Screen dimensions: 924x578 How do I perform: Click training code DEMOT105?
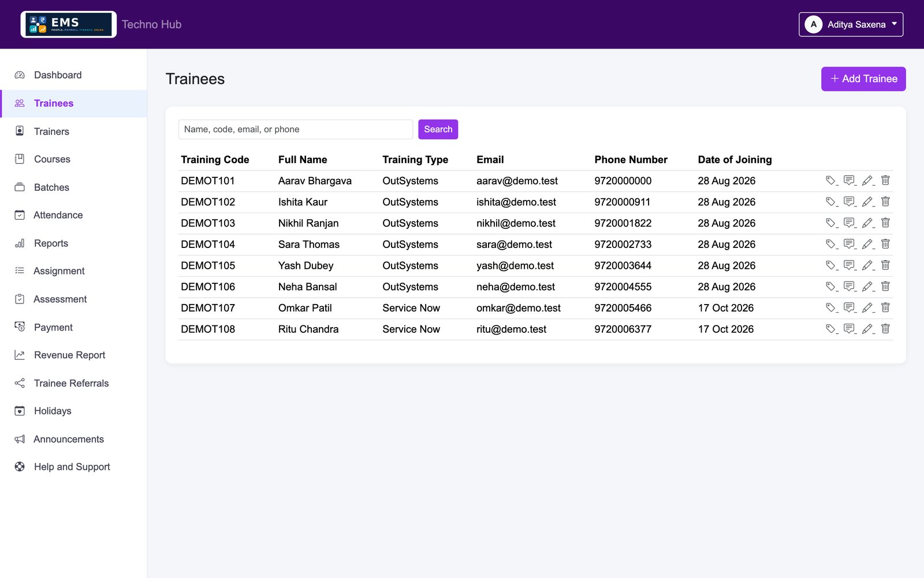tap(208, 266)
